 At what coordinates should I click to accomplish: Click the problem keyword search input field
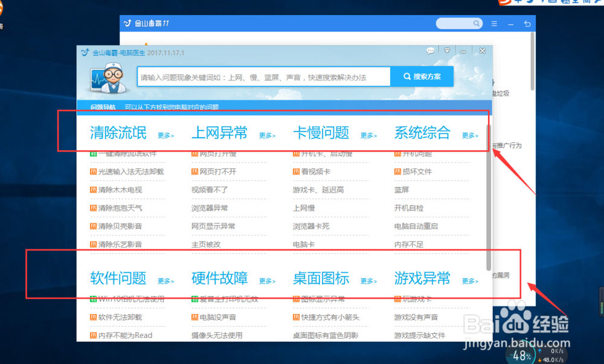(264, 77)
